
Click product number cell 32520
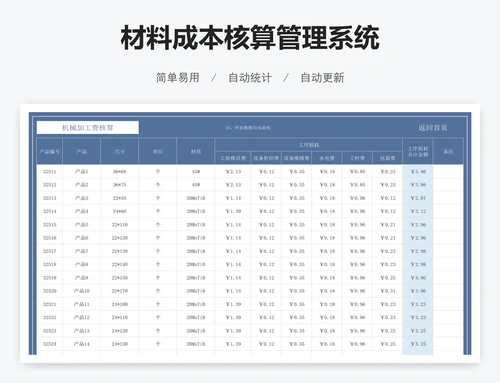click(x=49, y=291)
